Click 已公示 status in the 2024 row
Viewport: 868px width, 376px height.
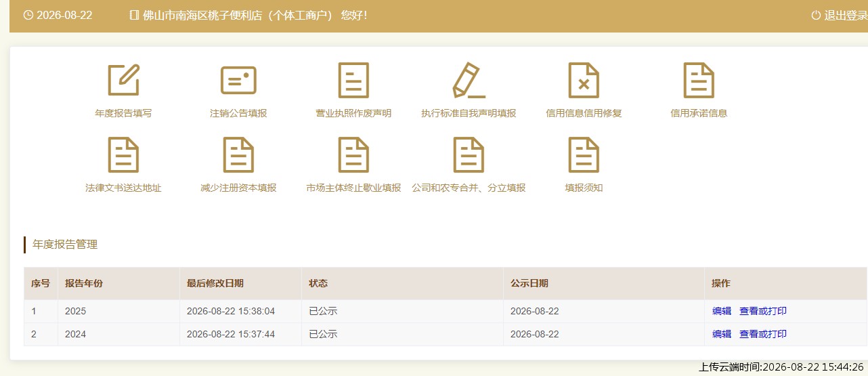coord(323,334)
